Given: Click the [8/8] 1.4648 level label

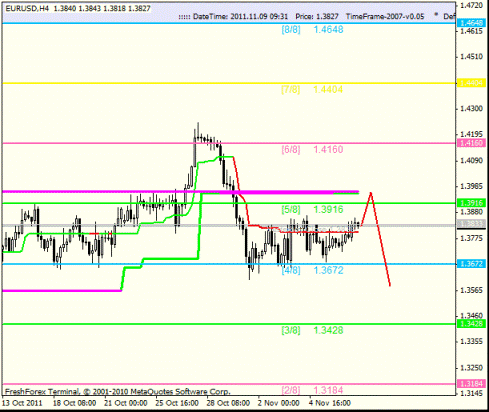Looking at the screenshot, I should click(312, 30).
